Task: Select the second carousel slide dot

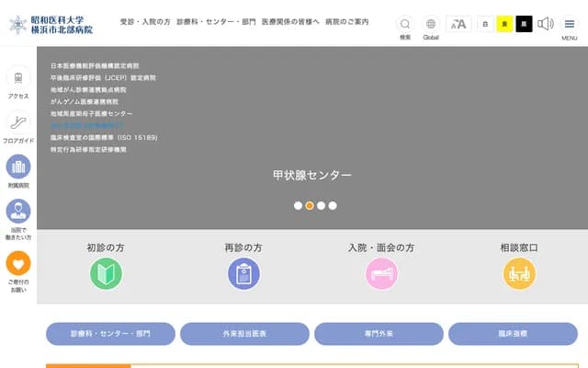Action: pyautogui.click(x=310, y=205)
